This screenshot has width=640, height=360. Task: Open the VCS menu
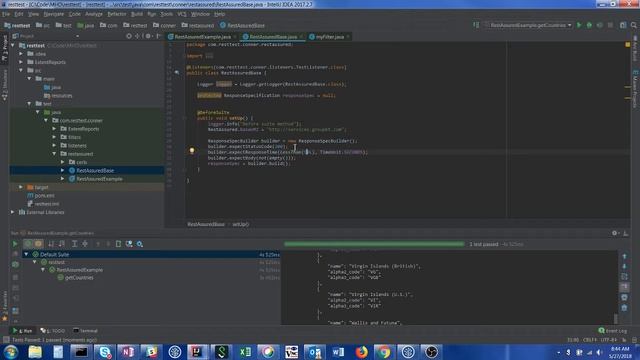click(x=182, y=14)
